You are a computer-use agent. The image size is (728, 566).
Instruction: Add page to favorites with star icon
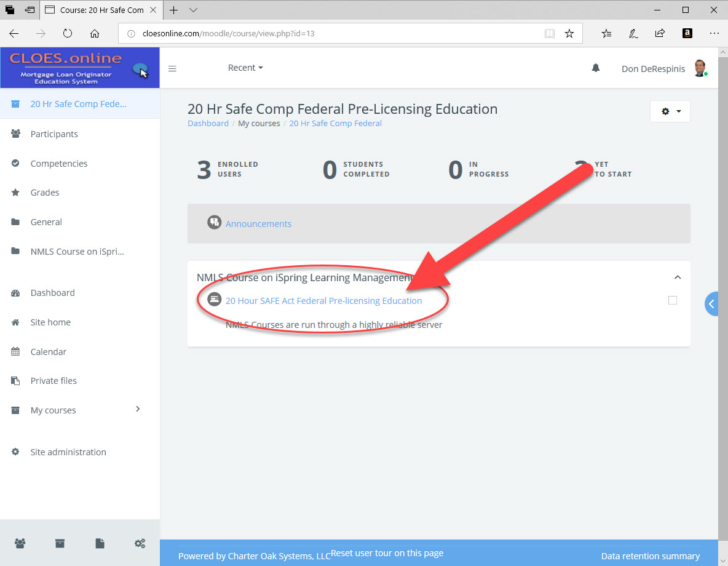tap(569, 33)
